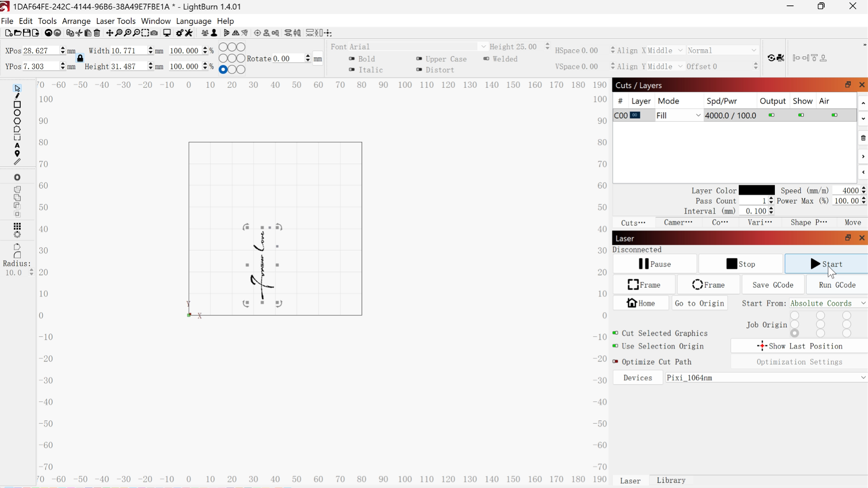
Task: Switch to the Library tab
Action: pos(671,480)
